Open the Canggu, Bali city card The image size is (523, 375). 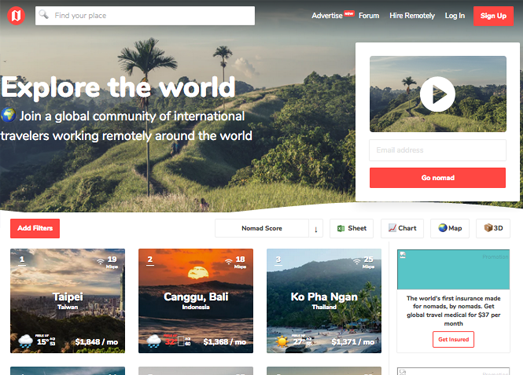click(196, 301)
